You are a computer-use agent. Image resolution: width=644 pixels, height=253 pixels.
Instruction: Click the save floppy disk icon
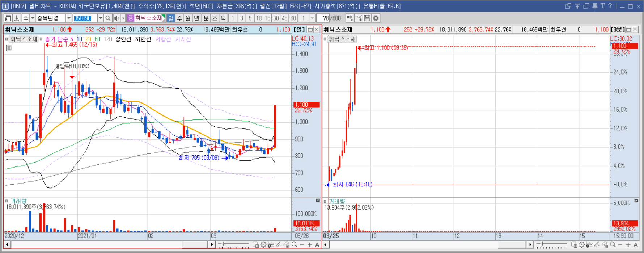[367, 18]
